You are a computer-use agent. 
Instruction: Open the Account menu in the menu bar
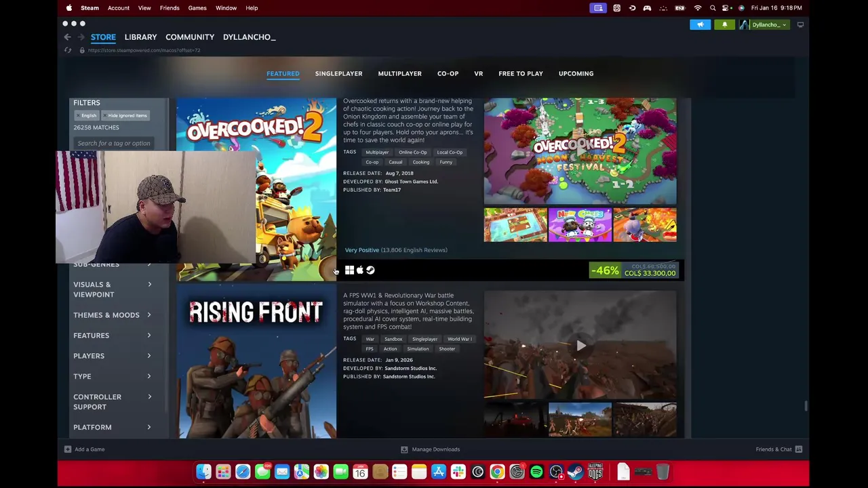[118, 8]
